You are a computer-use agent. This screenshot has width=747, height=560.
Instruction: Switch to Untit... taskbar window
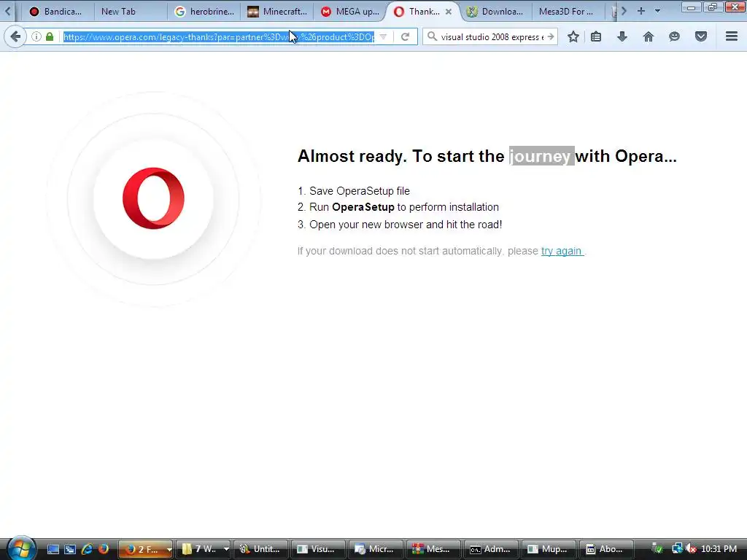pyautogui.click(x=261, y=549)
